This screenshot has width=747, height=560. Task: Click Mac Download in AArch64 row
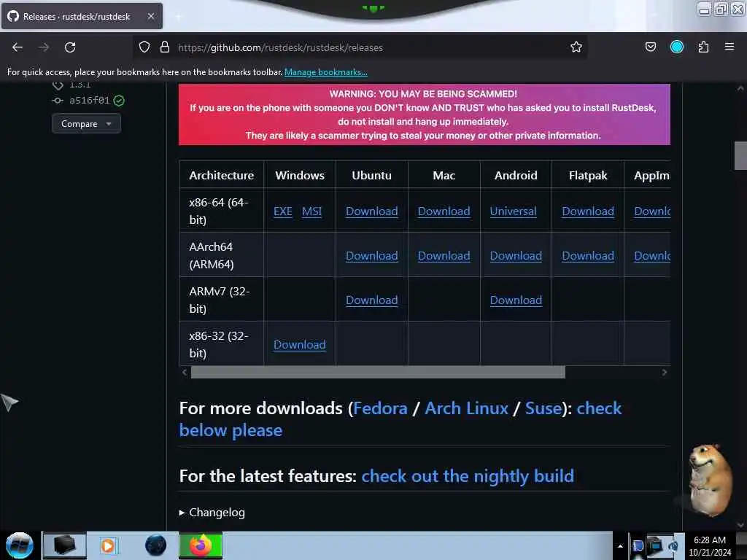pyautogui.click(x=444, y=256)
